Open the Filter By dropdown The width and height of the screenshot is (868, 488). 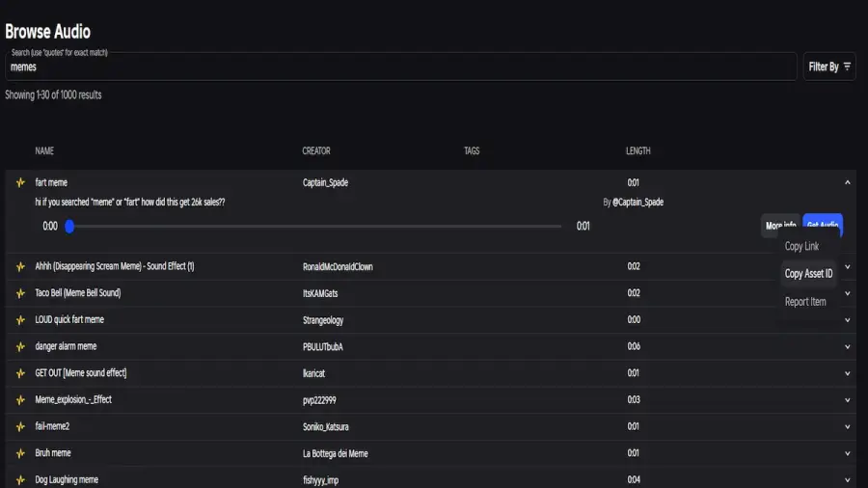[x=829, y=67]
